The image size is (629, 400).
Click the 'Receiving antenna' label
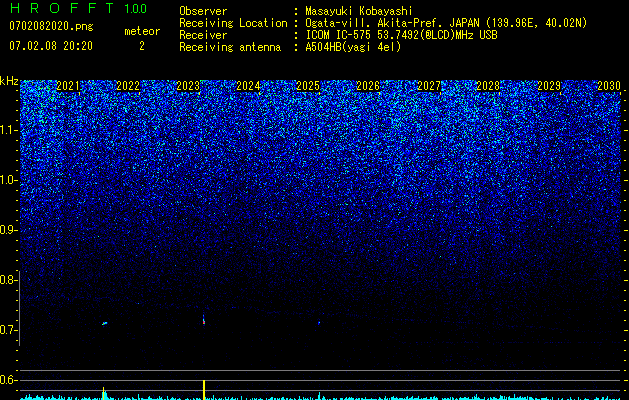coord(230,47)
